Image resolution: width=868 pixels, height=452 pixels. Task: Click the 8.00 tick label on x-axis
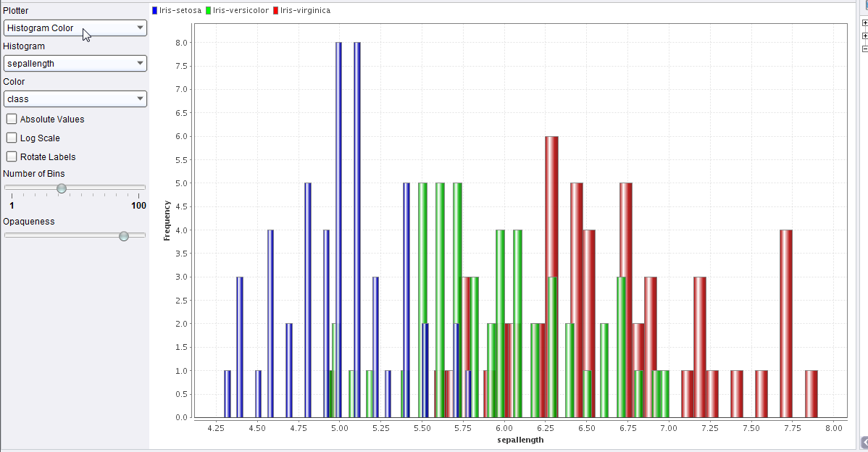coord(834,427)
